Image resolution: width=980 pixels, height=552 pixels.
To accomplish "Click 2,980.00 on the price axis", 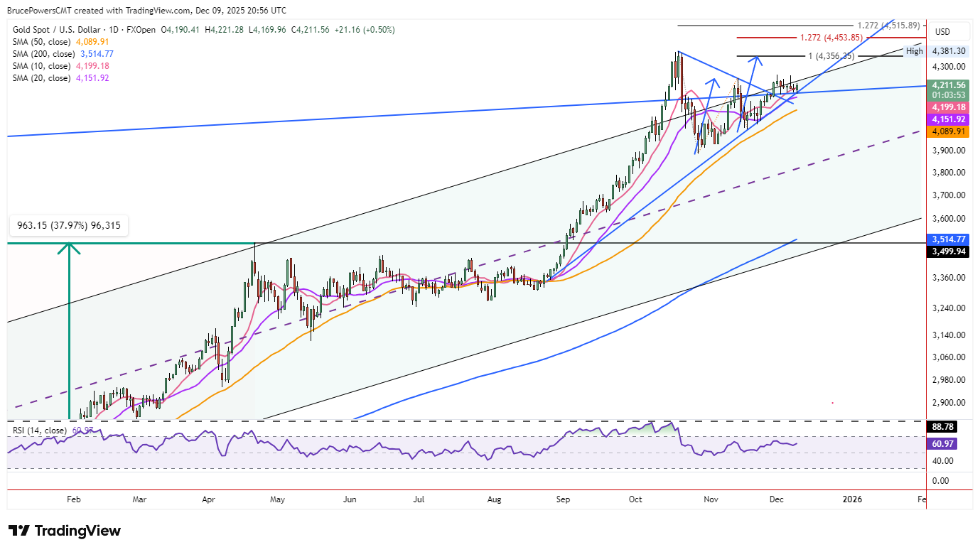I will tap(949, 380).
